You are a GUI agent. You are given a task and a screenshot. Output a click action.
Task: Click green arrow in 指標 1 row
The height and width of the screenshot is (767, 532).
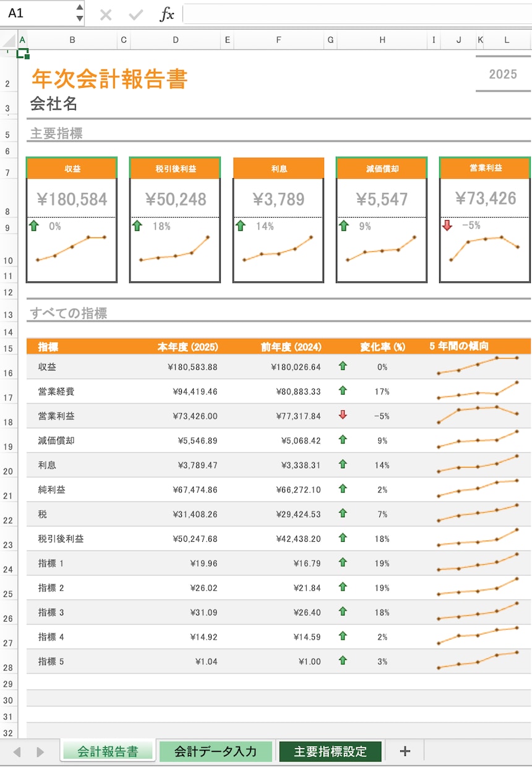(343, 562)
